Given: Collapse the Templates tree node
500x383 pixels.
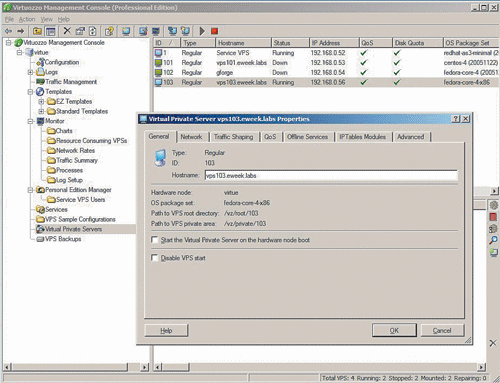Looking at the screenshot, I should (x=30, y=92).
